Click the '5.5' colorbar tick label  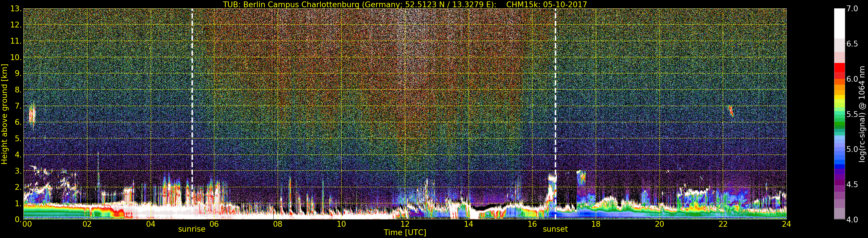[852, 114]
